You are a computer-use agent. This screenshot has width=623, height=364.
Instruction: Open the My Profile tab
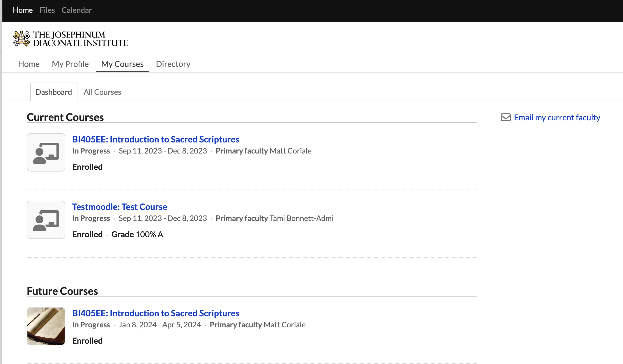tap(70, 64)
